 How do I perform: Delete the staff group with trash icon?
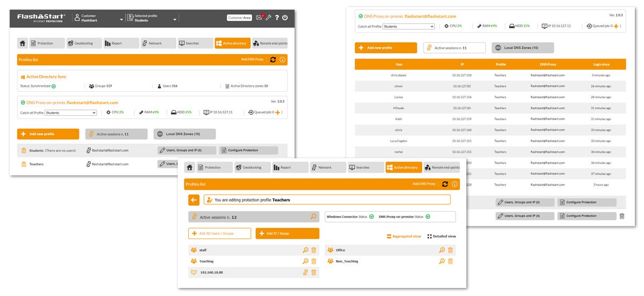(x=314, y=250)
